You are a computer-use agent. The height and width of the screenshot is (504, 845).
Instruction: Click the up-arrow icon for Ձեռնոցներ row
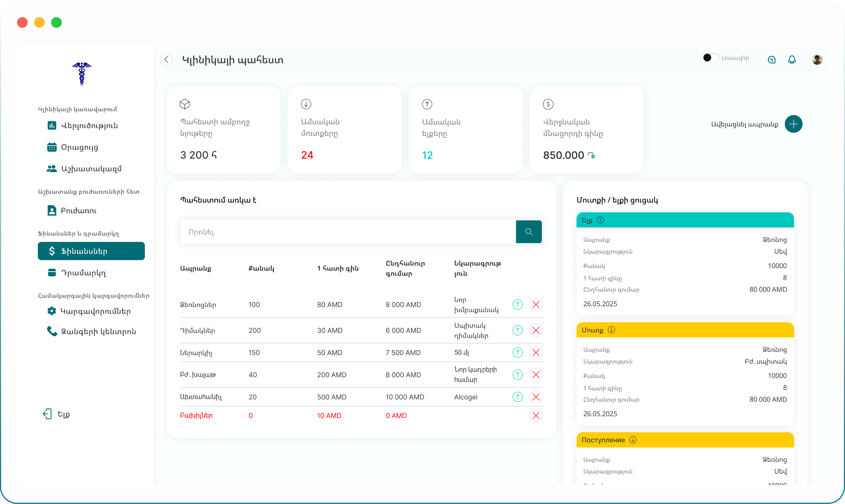(517, 305)
